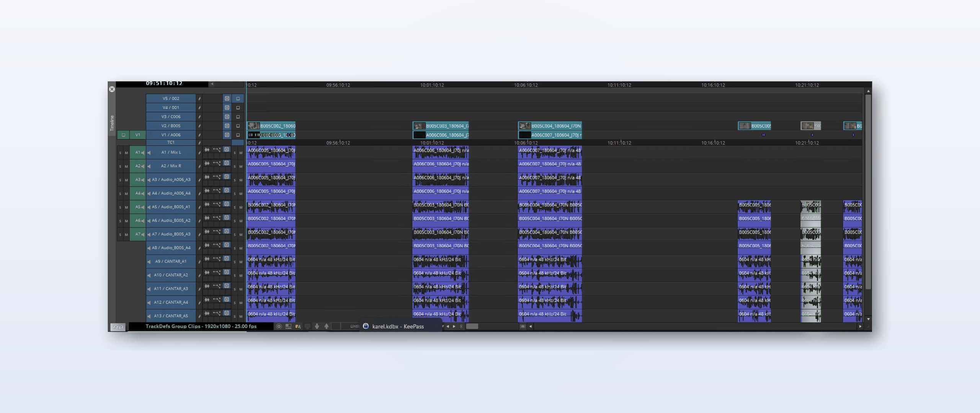Click the automation icon on track A12 / CANTAR_A4
This screenshot has height=413, width=980.
217,299
